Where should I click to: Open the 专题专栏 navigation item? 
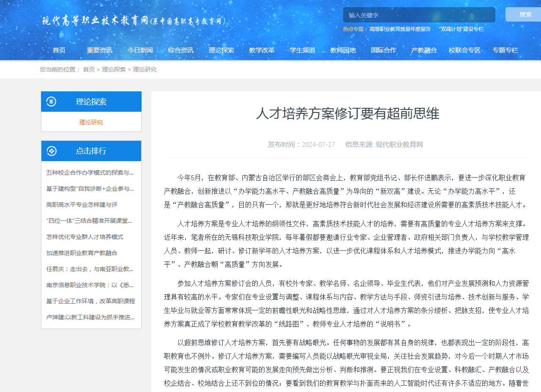tap(505, 50)
